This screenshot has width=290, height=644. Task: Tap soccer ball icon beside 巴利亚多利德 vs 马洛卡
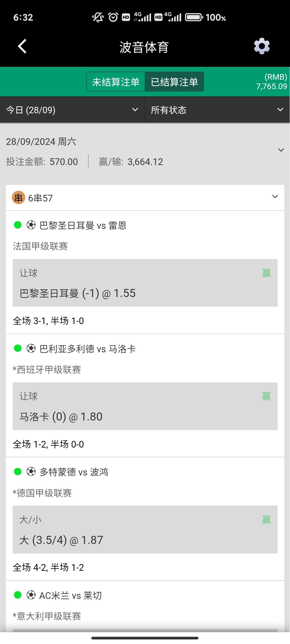[31, 349]
